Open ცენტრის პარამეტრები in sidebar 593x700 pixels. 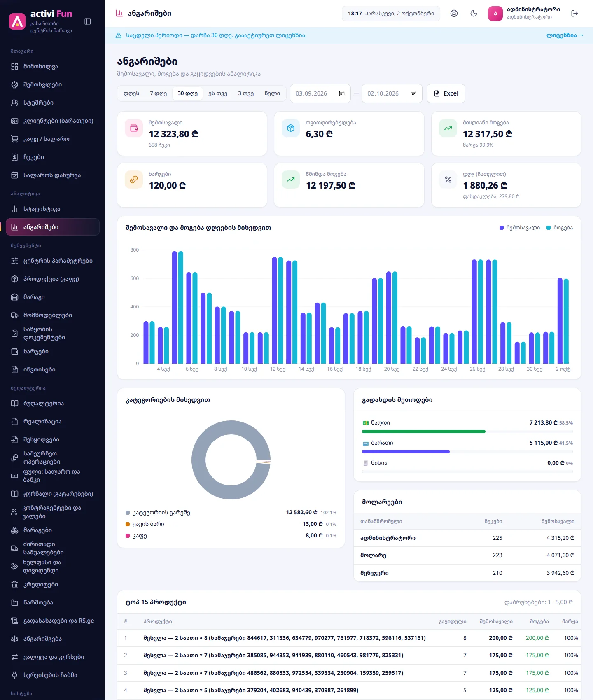[x=53, y=261]
